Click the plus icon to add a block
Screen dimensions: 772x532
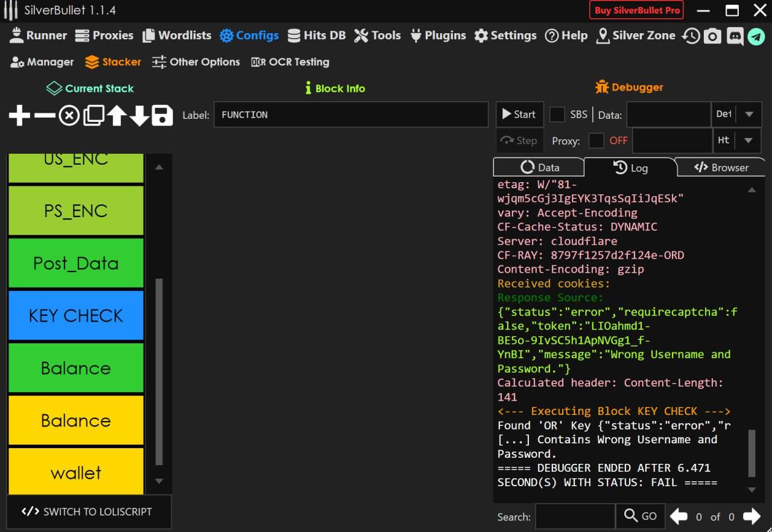click(19, 115)
